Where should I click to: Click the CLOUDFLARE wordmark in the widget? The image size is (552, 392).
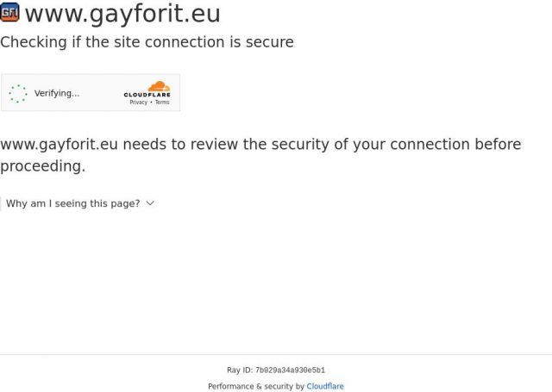click(147, 95)
